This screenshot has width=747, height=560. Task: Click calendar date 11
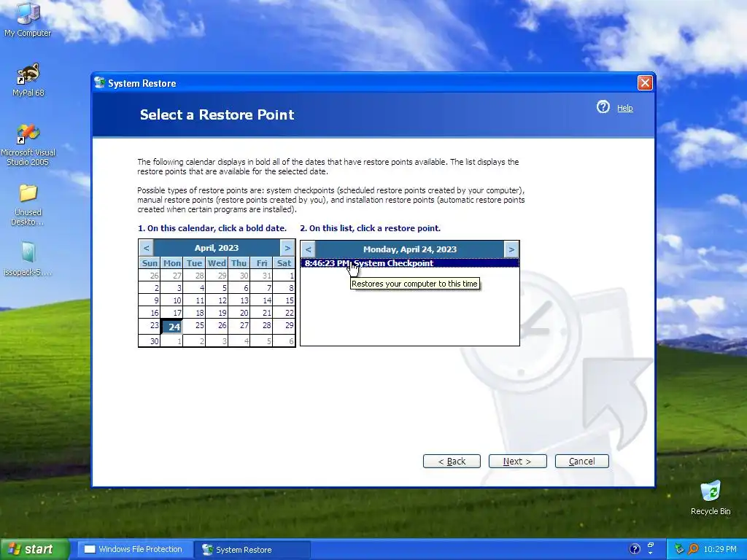click(x=194, y=300)
